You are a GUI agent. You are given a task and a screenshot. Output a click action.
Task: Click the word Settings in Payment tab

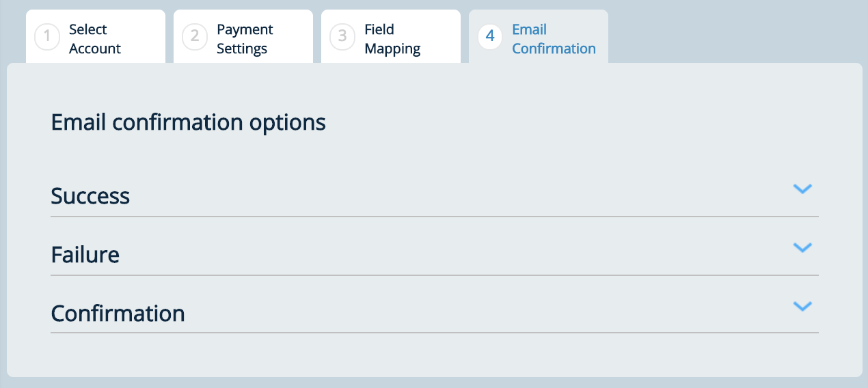pyautogui.click(x=242, y=48)
